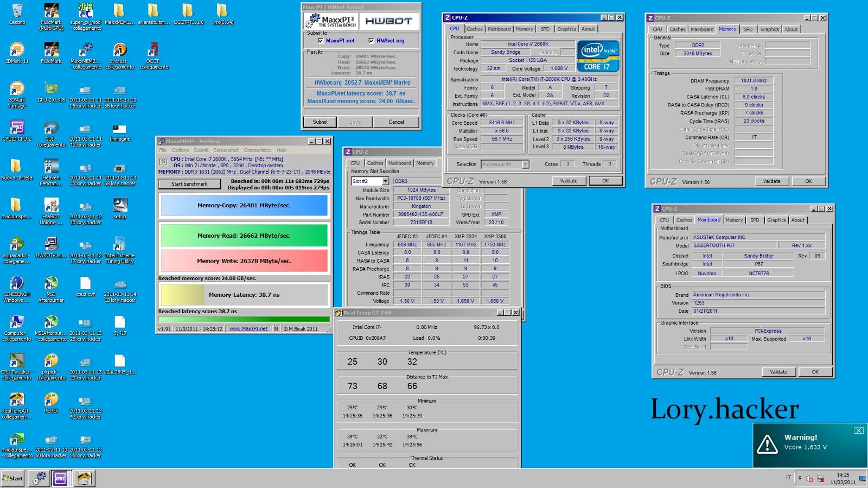Open the everest shortcut desktop icon

pyautogui.click(x=120, y=55)
